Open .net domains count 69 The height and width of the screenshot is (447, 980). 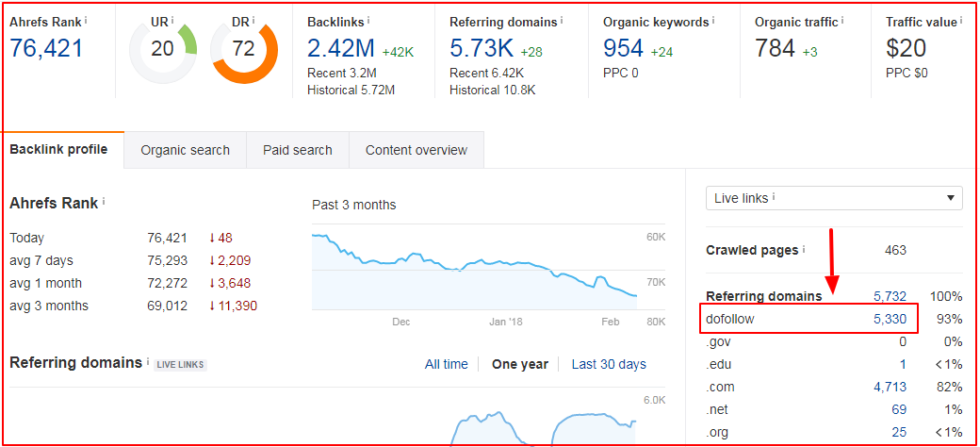[899, 409]
